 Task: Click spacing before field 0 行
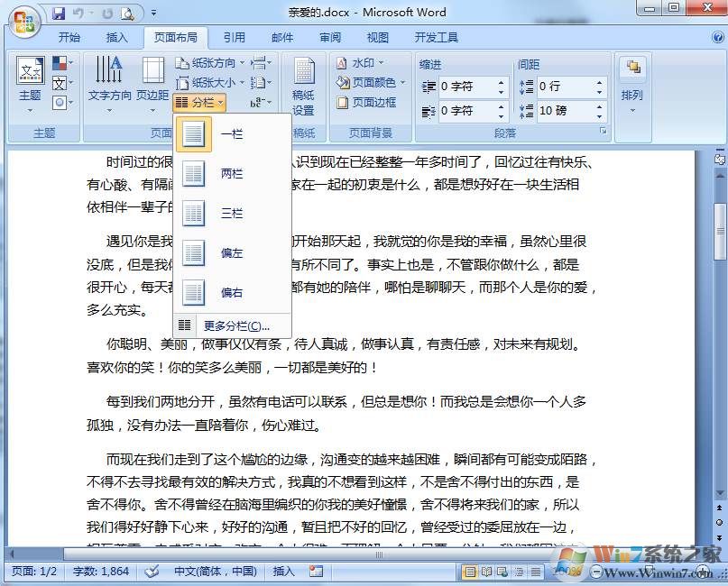click(x=565, y=87)
